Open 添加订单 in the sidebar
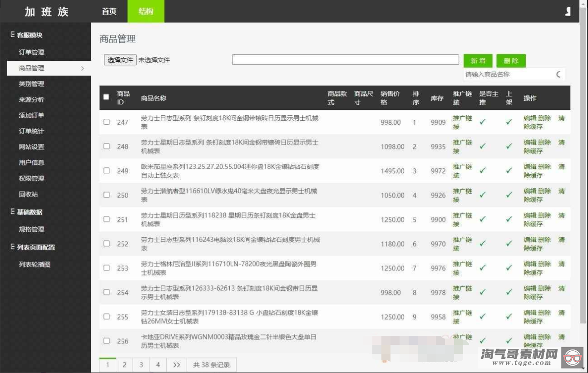This screenshot has width=588, height=373. click(31, 115)
